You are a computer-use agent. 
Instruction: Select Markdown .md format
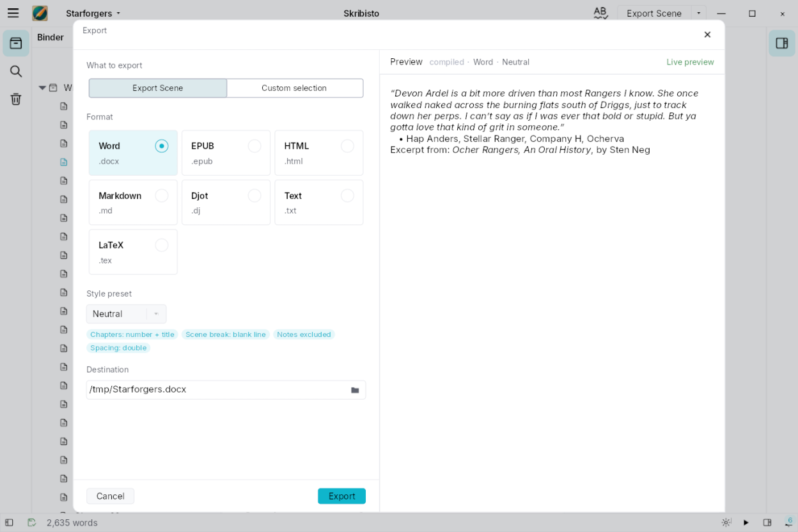pyautogui.click(x=133, y=202)
